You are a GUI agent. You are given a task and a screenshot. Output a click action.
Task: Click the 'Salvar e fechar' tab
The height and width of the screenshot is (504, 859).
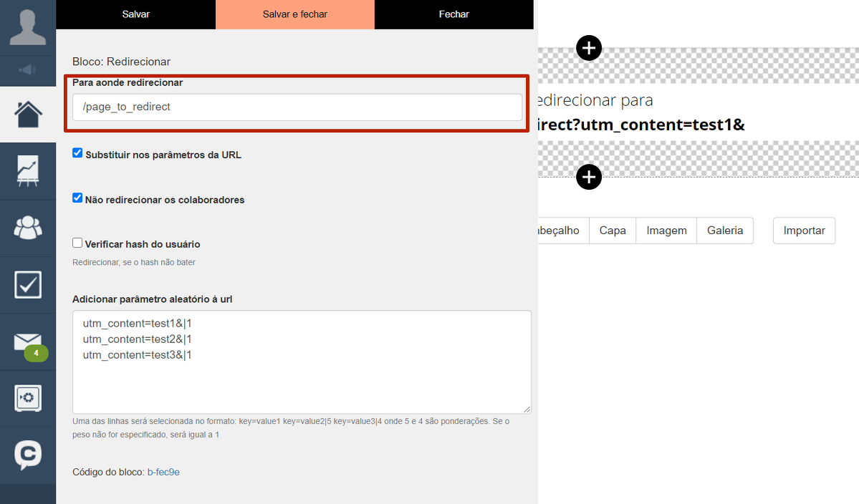coord(295,14)
